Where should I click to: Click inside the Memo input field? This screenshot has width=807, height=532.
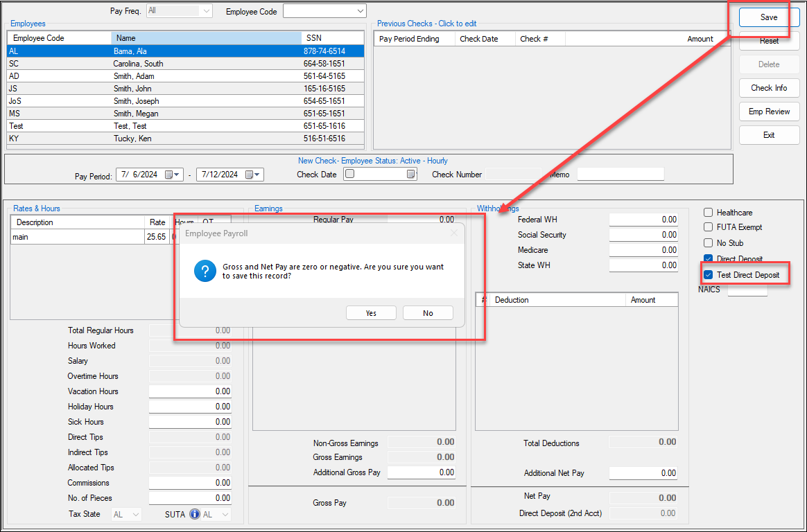pyautogui.click(x=621, y=174)
